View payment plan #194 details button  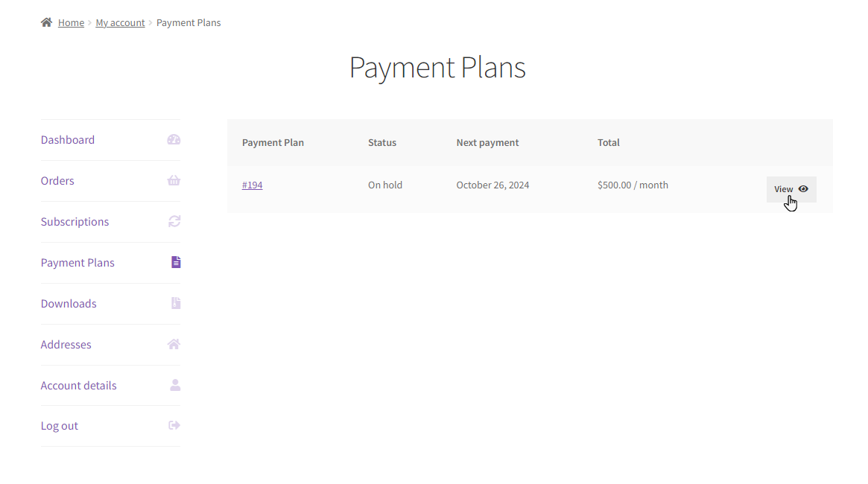[x=791, y=189]
